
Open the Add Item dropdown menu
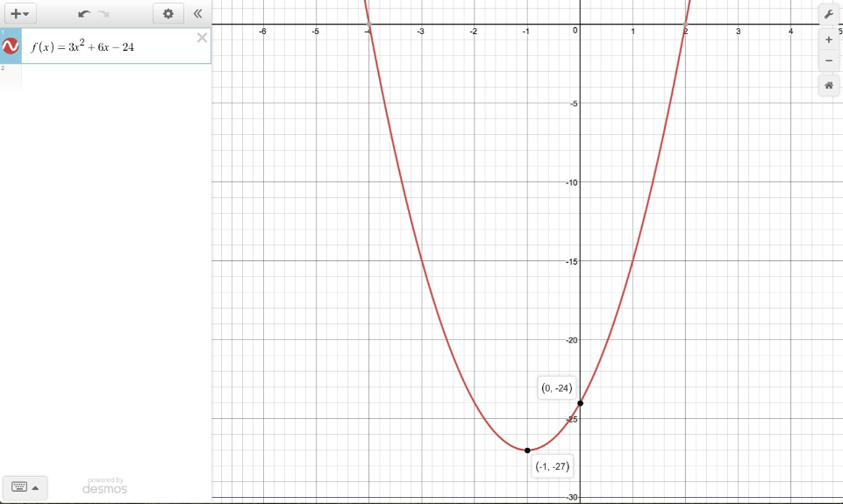pos(18,14)
